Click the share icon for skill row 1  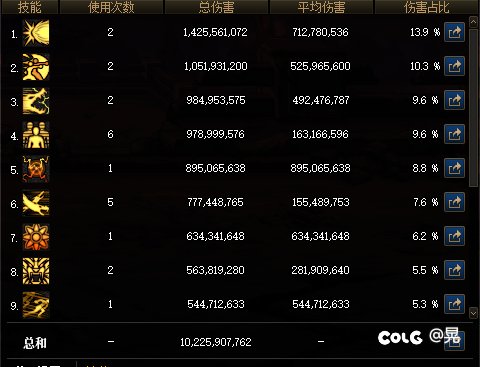coord(454,32)
